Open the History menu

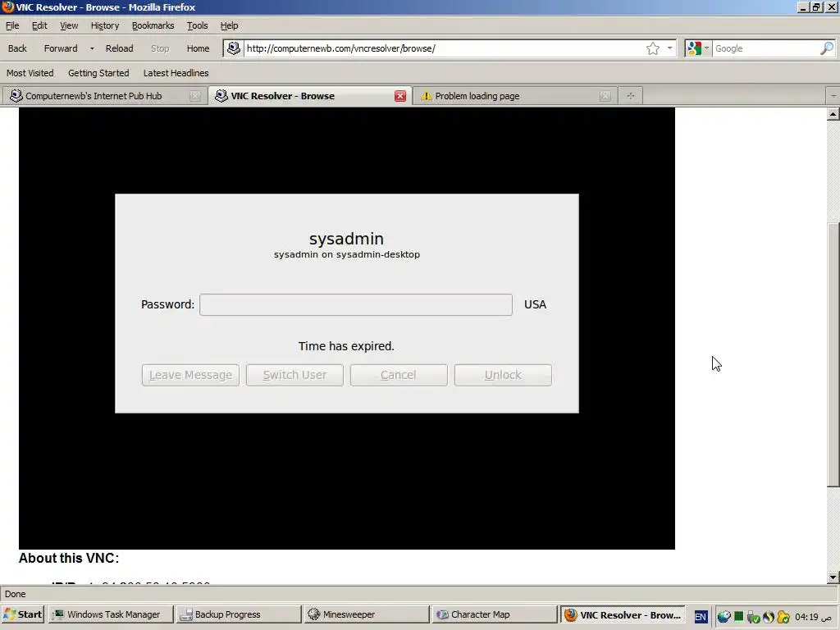(104, 25)
